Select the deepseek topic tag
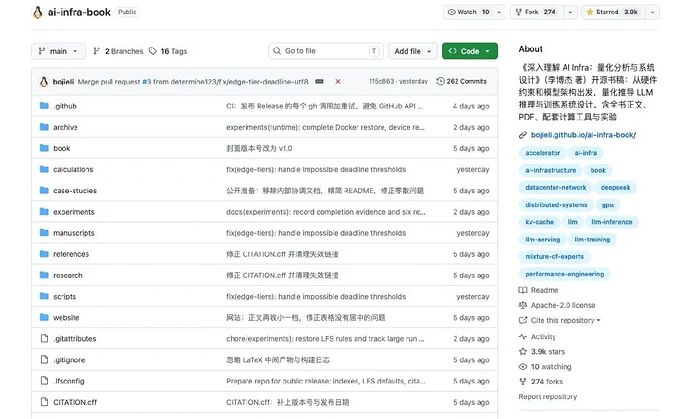 [x=615, y=187]
